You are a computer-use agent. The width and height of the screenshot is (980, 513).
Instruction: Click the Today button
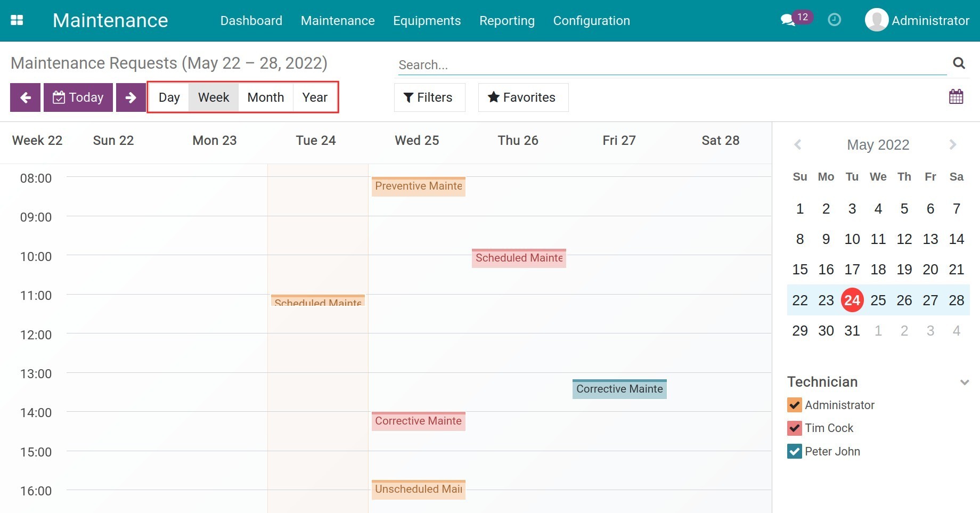(78, 97)
